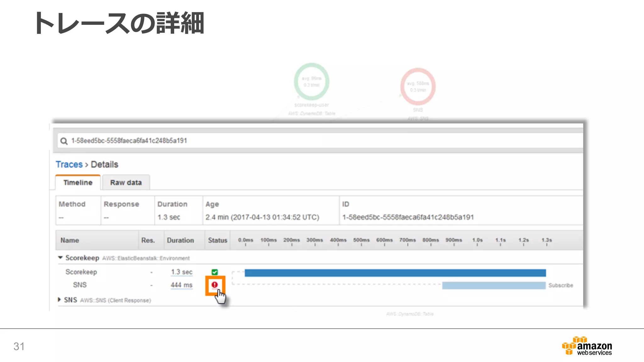Image resolution: width=644 pixels, height=362 pixels.
Task: Click the Scorekeep segment row name
Action: click(81, 272)
